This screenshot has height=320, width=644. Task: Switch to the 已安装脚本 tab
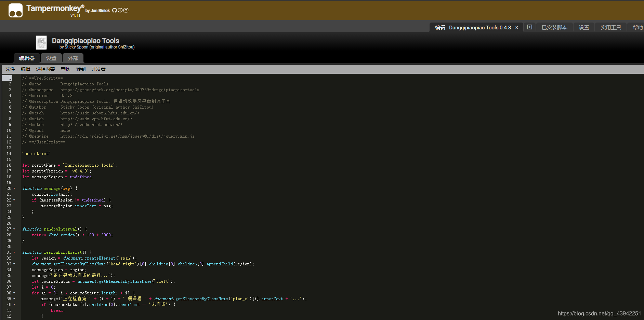pos(554,28)
